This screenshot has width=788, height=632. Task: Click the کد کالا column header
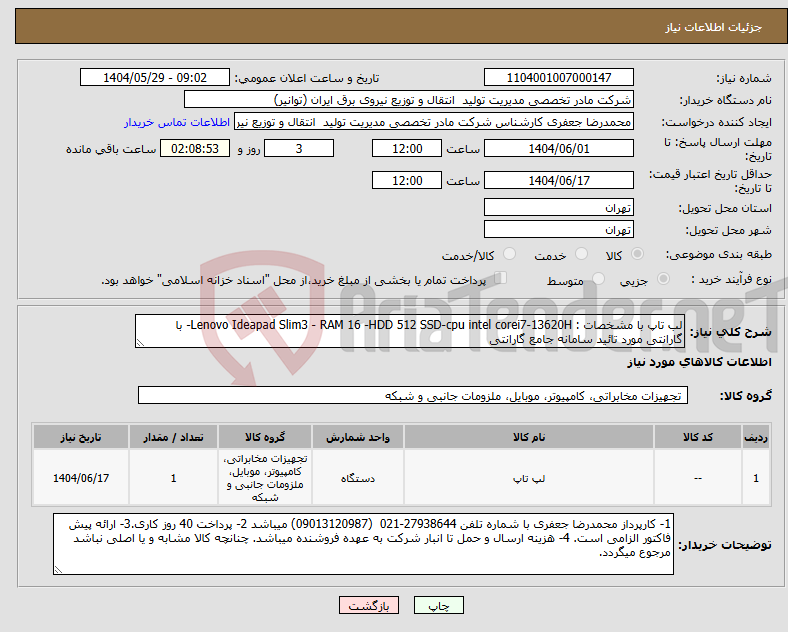tap(698, 437)
